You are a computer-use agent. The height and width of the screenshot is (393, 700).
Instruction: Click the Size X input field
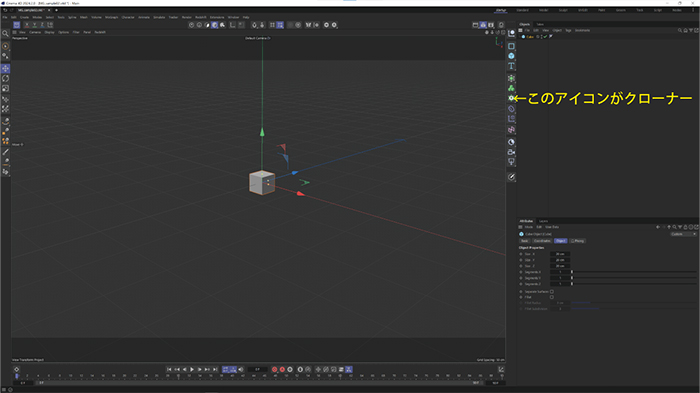coord(560,254)
